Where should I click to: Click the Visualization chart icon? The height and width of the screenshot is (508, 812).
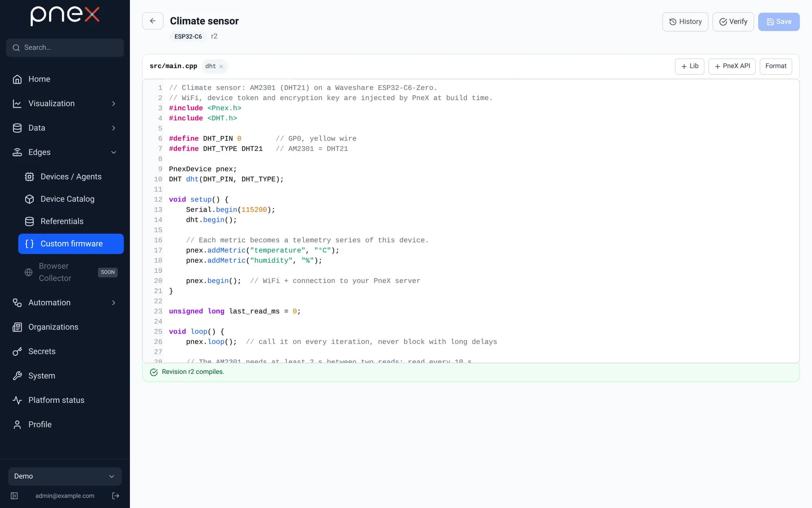point(17,104)
